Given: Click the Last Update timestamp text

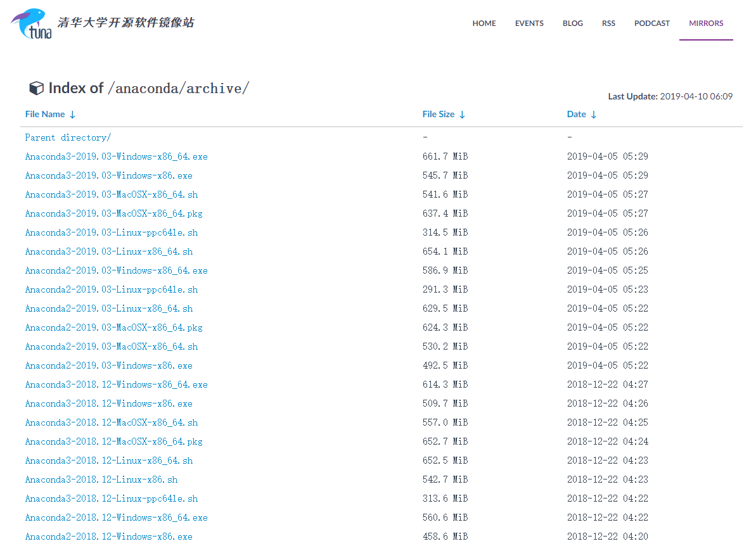Looking at the screenshot, I should point(670,96).
